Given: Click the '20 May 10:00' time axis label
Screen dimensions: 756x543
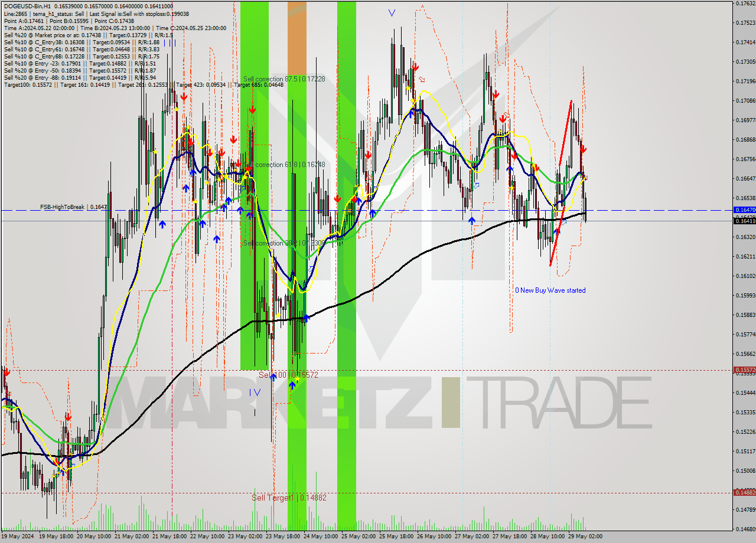Looking at the screenshot, I should (94, 537).
